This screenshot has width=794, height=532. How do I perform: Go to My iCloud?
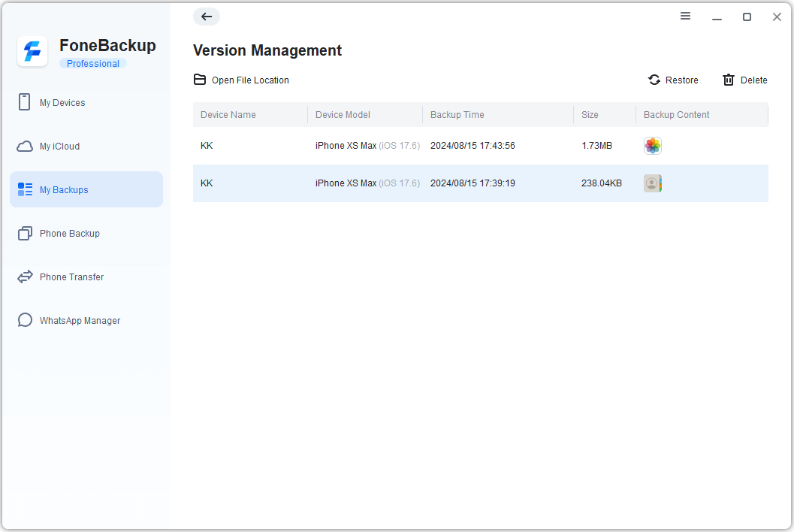click(x=59, y=147)
